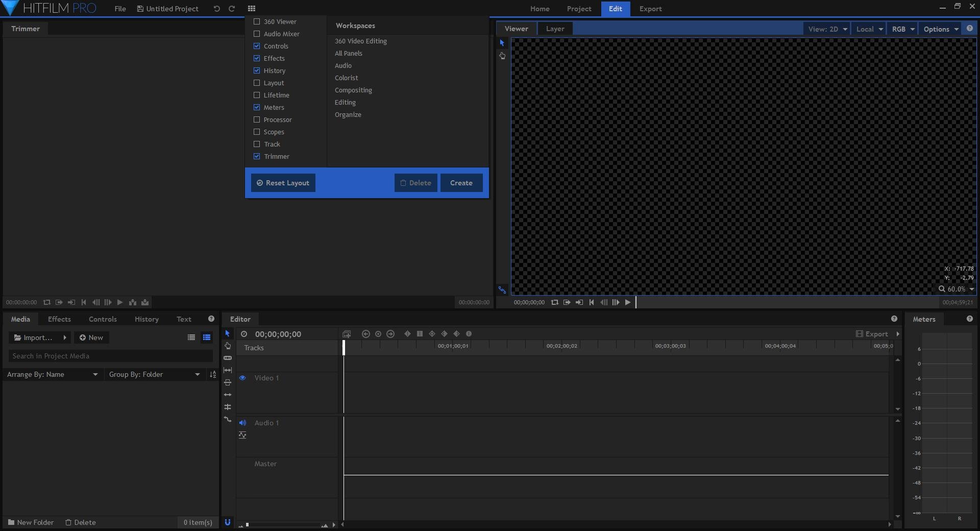Screen dimensions: 980x531
Task: Play the Viewer timeline
Action: click(628, 302)
